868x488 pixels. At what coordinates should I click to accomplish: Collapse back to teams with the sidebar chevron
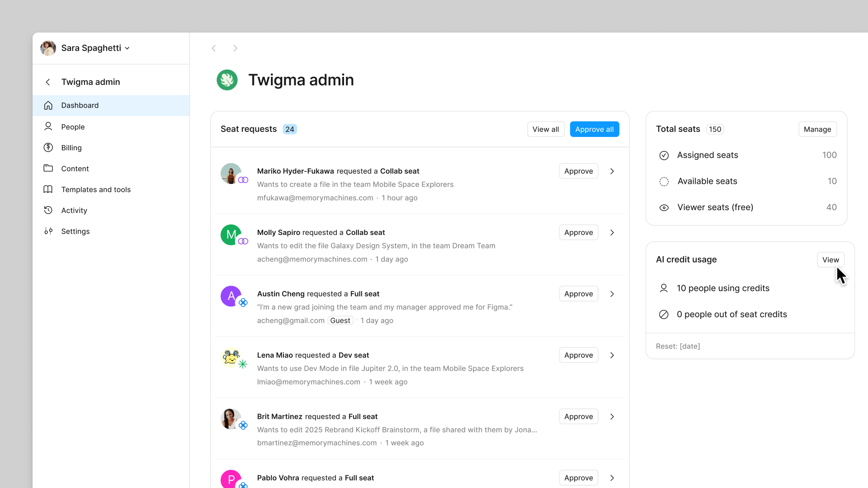tap(47, 82)
